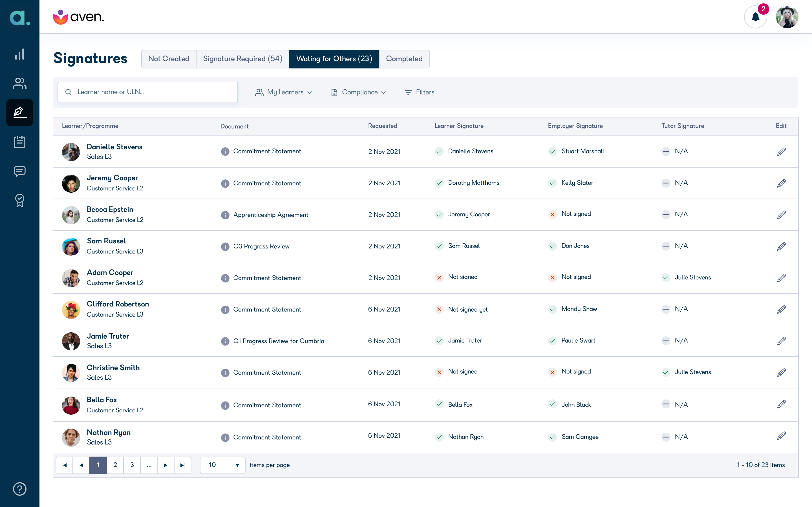
Task: Open the clipboard notes icon in sidebar
Action: pos(20,142)
